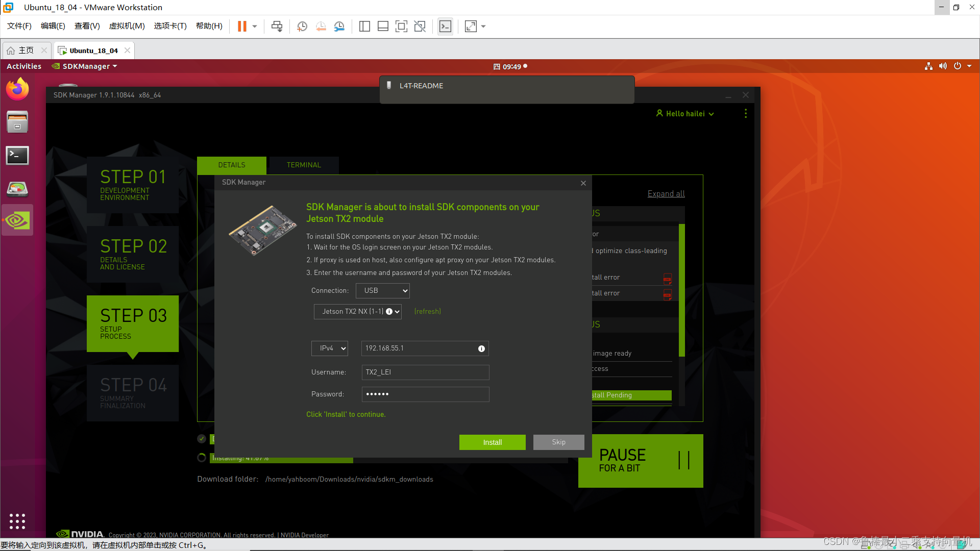
Task: Open the 虚拟机(M) menu
Action: (127, 26)
